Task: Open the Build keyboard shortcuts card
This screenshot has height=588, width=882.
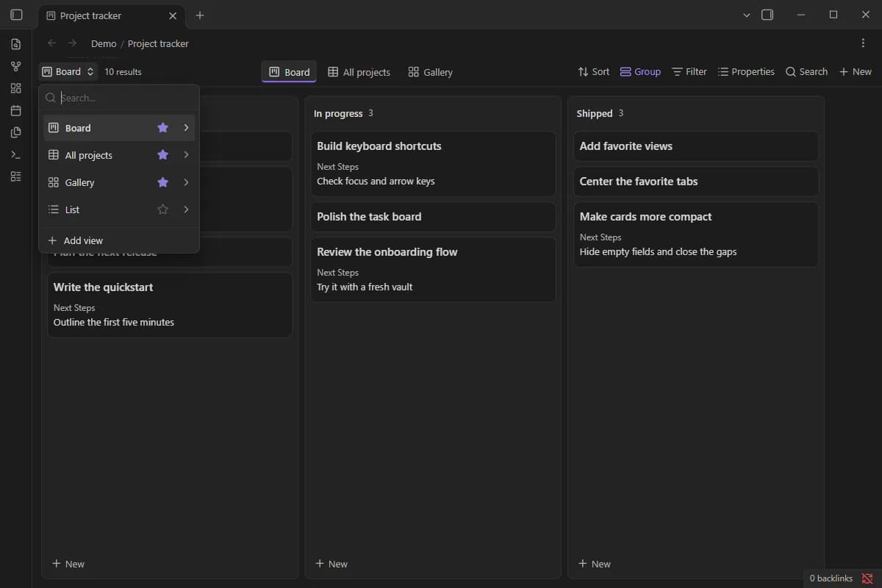Action: [x=433, y=163]
